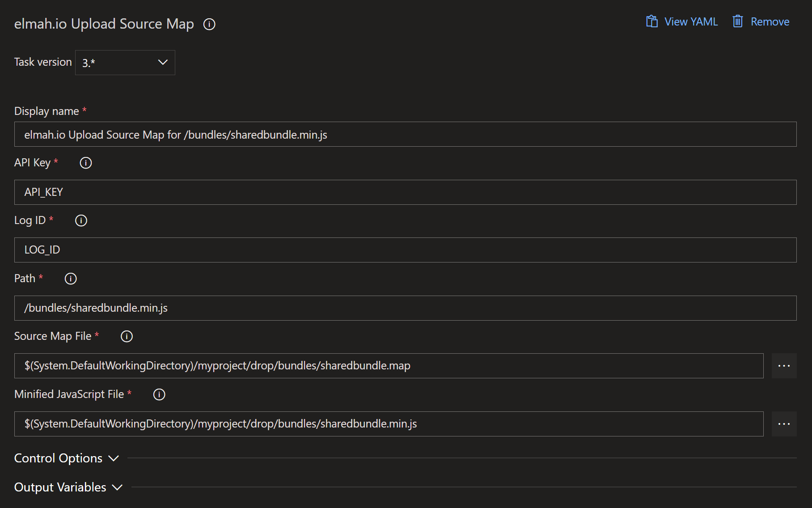Screen dimensions: 812x508
Task: Show info tooltip for Log ID
Action: (81, 220)
